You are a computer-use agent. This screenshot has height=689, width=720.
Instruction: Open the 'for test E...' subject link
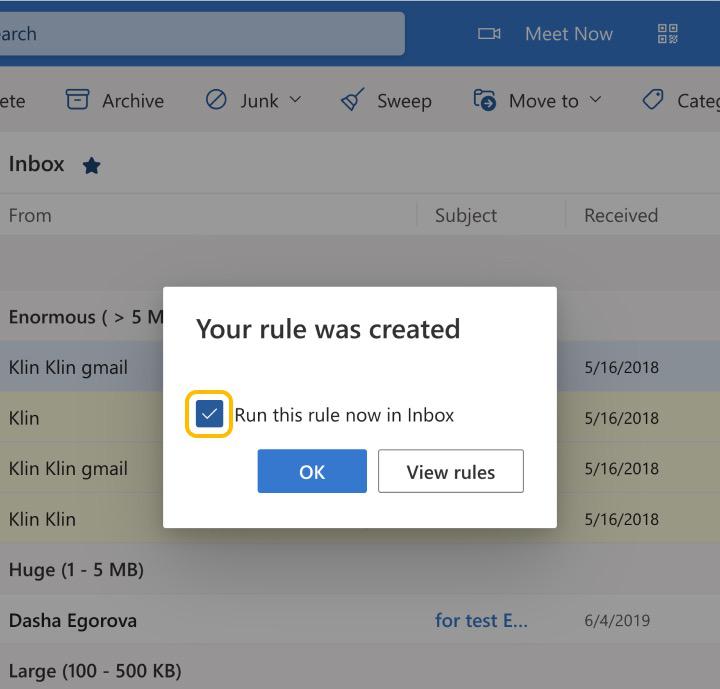click(x=481, y=621)
